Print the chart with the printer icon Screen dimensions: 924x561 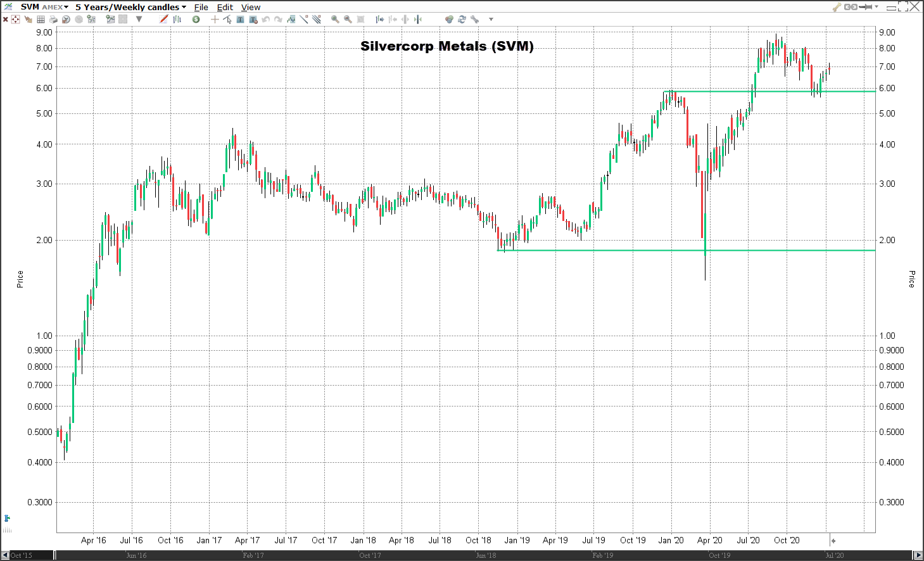(53, 19)
